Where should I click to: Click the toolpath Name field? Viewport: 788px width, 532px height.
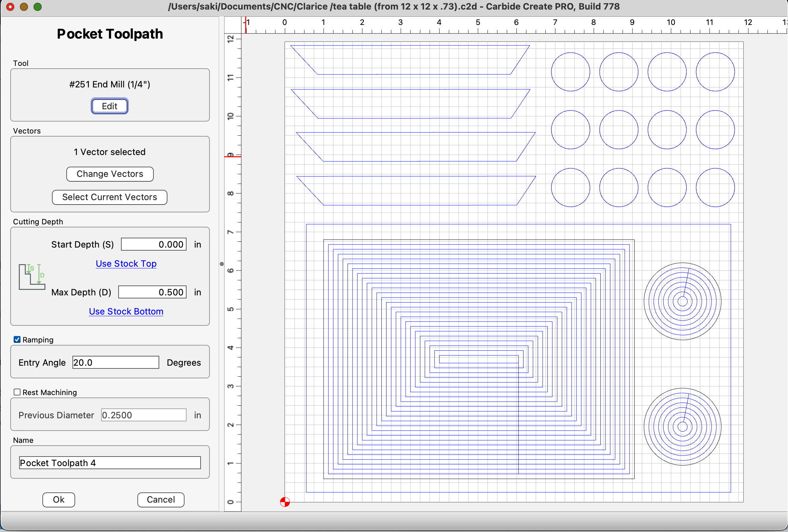(110, 463)
